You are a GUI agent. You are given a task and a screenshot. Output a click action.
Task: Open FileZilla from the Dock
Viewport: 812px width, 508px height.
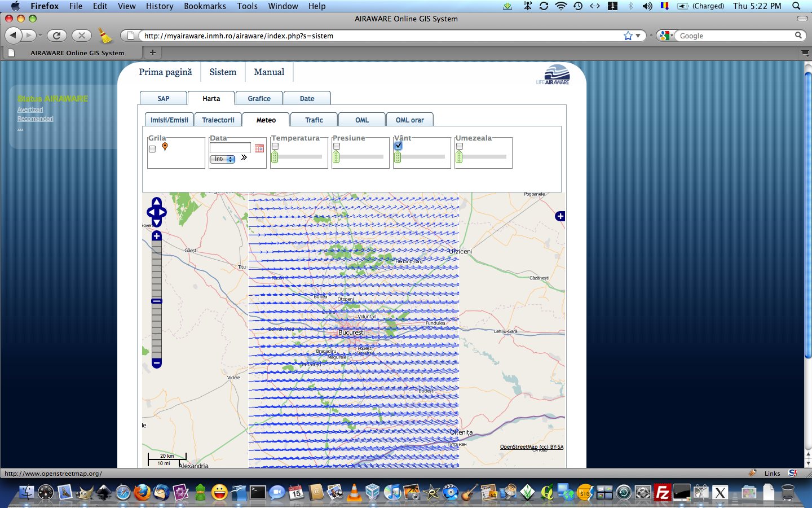point(662,493)
